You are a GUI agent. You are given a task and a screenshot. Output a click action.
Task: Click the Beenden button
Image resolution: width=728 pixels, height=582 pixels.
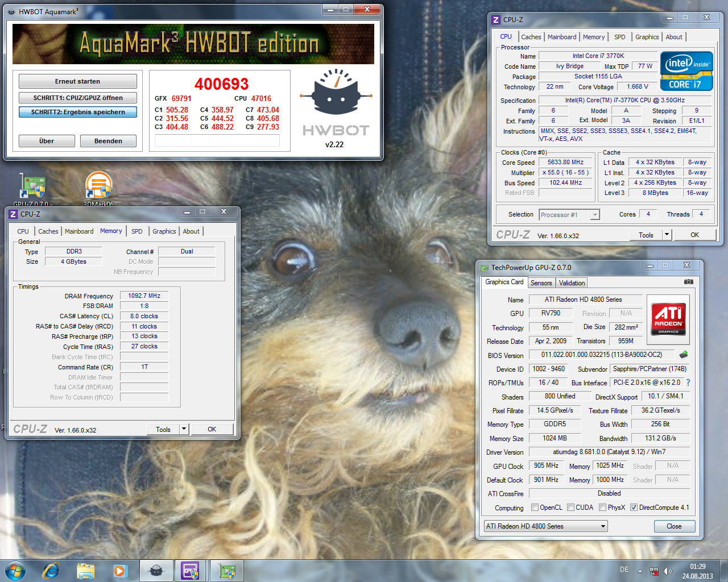pos(108,141)
